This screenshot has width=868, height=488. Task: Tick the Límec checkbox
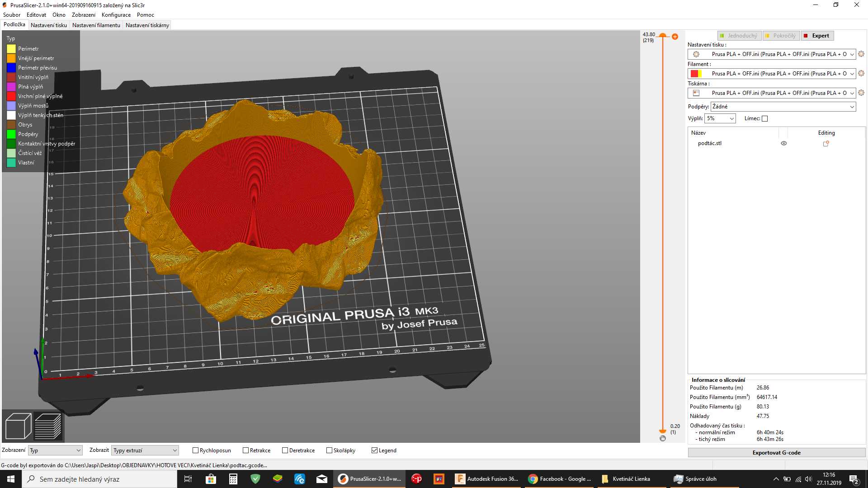(764, 118)
